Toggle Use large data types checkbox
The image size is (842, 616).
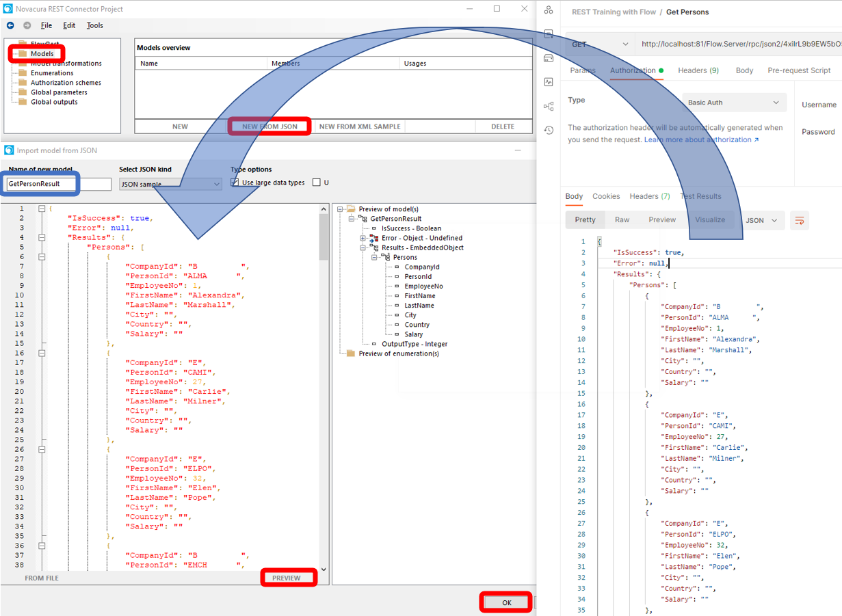pyautogui.click(x=235, y=183)
